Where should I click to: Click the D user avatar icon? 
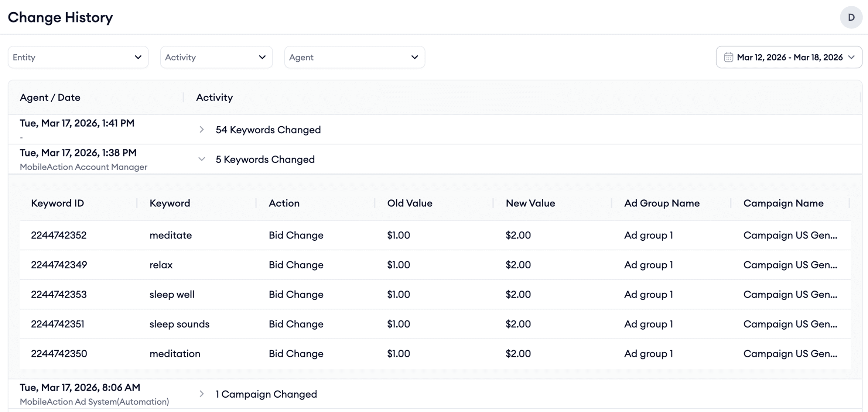pyautogui.click(x=851, y=17)
